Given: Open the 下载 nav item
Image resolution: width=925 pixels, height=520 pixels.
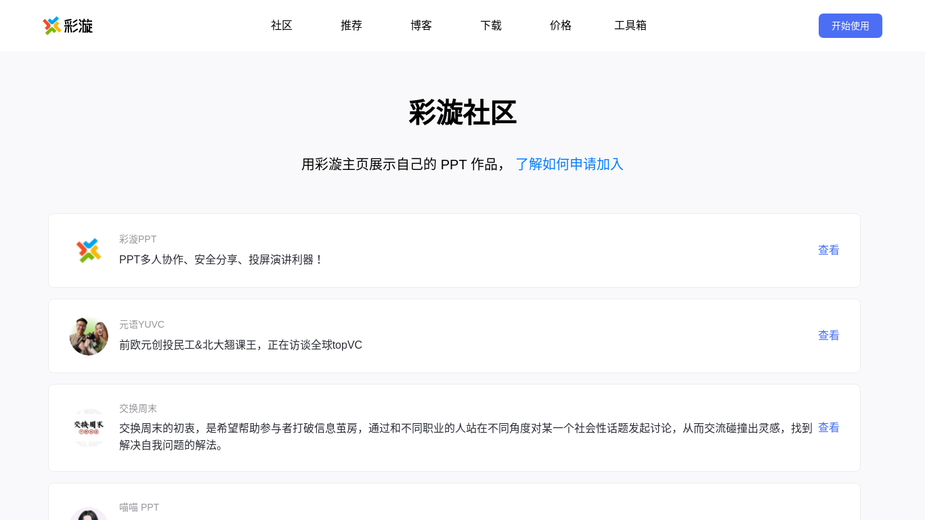Looking at the screenshot, I should click(491, 25).
